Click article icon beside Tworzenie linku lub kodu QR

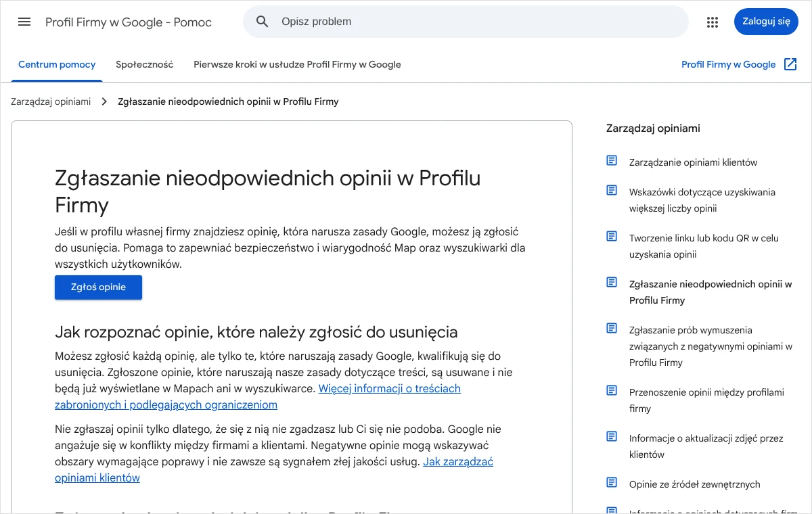click(x=612, y=237)
